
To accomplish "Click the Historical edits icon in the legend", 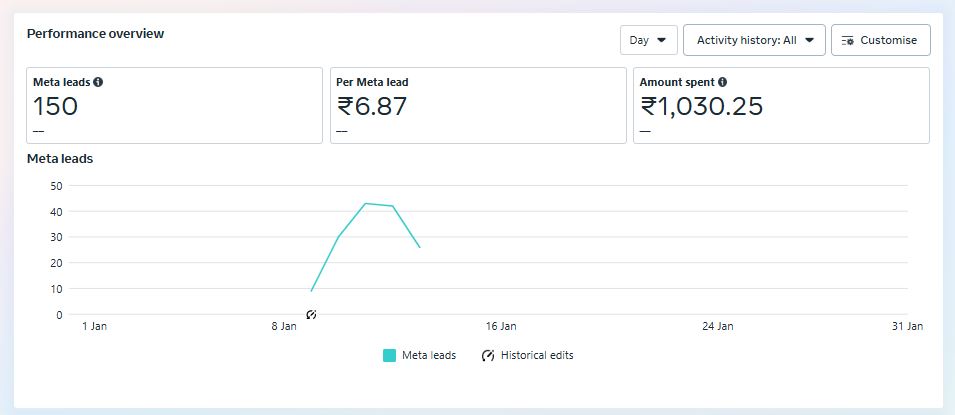I will coord(488,355).
